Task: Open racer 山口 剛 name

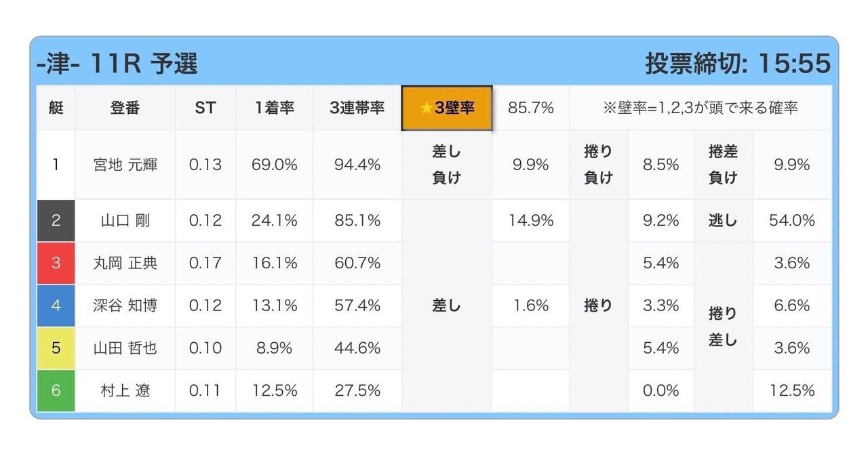Action: (125, 220)
